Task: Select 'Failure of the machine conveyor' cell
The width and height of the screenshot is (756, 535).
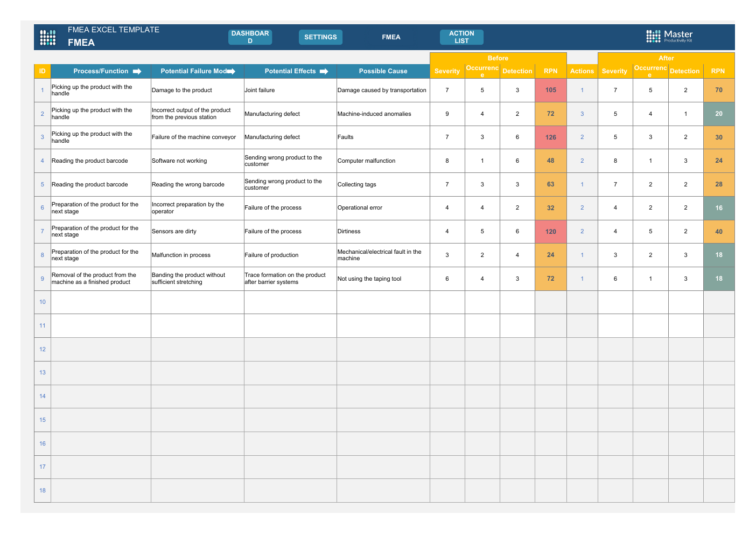Action: click(x=198, y=137)
